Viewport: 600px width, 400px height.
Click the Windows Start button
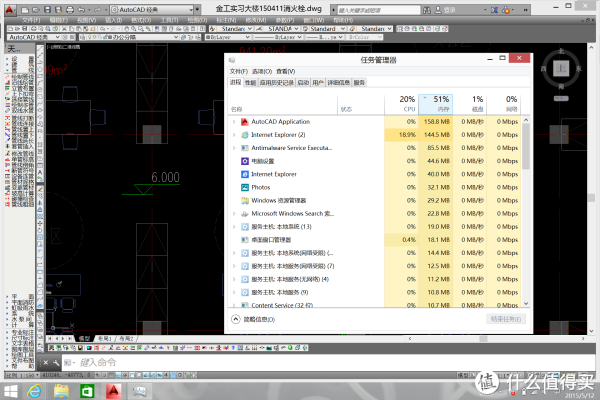[10, 391]
